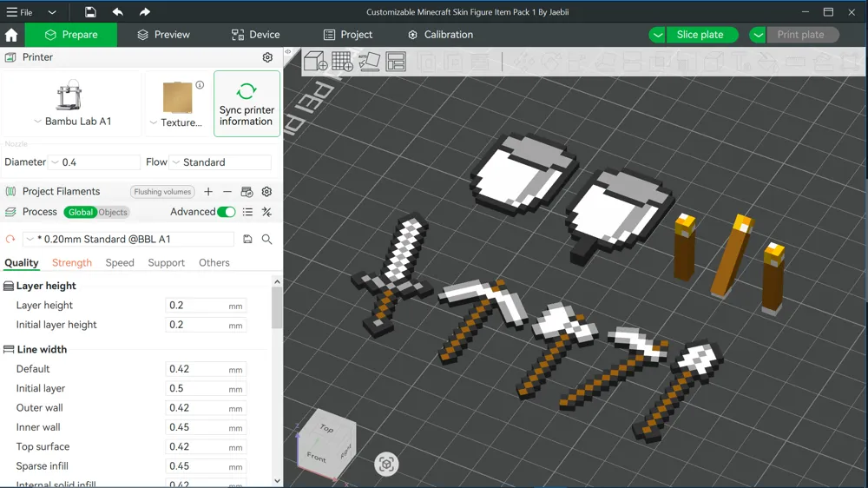Select the Others settings tab
The width and height of the screenshot is (868, 488).
(214, 262)
